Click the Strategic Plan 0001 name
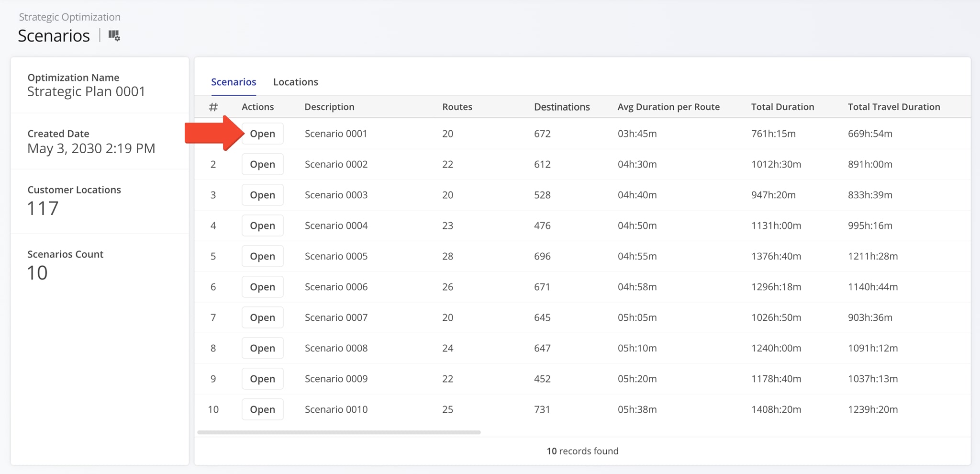The width and height of the screenshot is (980, 474). (86, 91)
